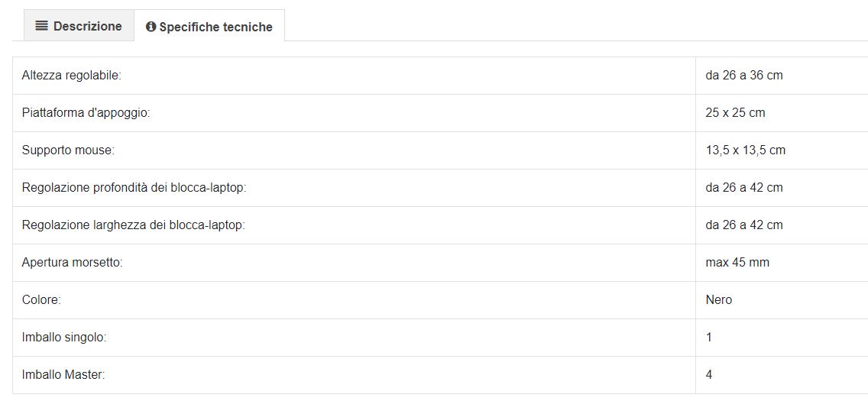This screenshot has width=868, height=417.
Task: Click the Imballo Master label
Action: tap(63, 375)
